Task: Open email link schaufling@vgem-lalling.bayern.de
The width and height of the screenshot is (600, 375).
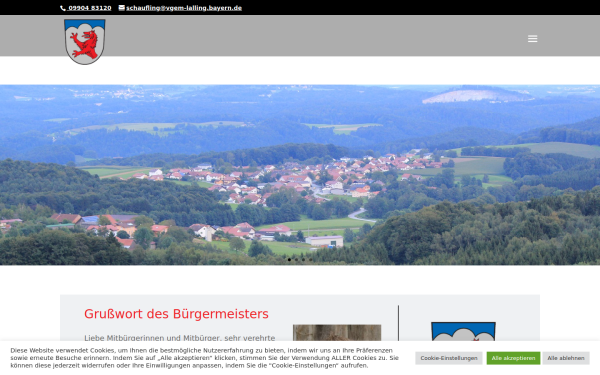Action: [x=184, y=8]
